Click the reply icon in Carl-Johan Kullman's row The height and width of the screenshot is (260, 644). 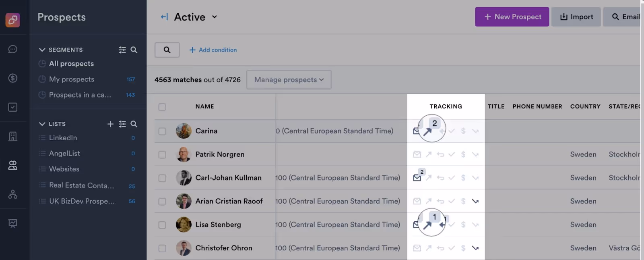[440, 178]
